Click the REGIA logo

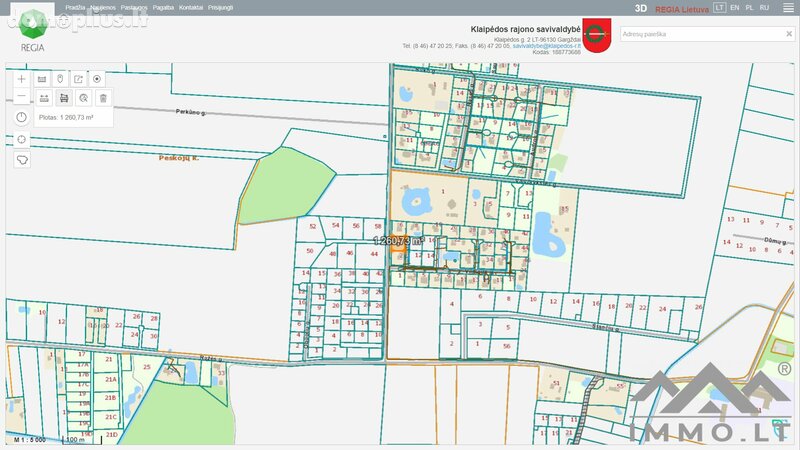[x=32, y=32]
